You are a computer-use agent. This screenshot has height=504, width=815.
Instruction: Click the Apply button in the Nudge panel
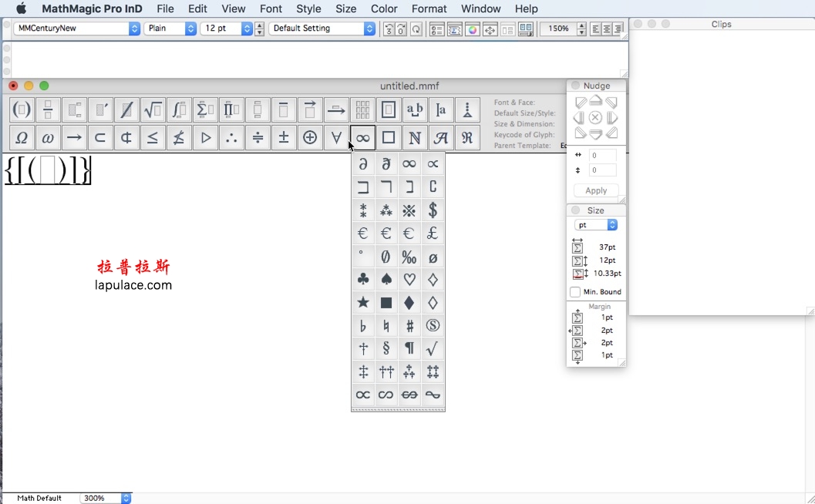click(594, 190)
